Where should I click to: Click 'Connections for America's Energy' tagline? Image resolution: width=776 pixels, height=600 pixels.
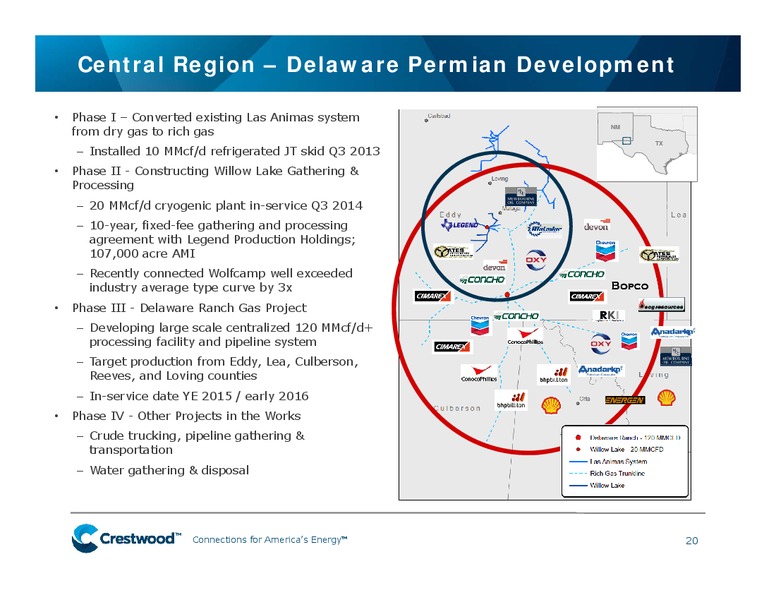270,540
